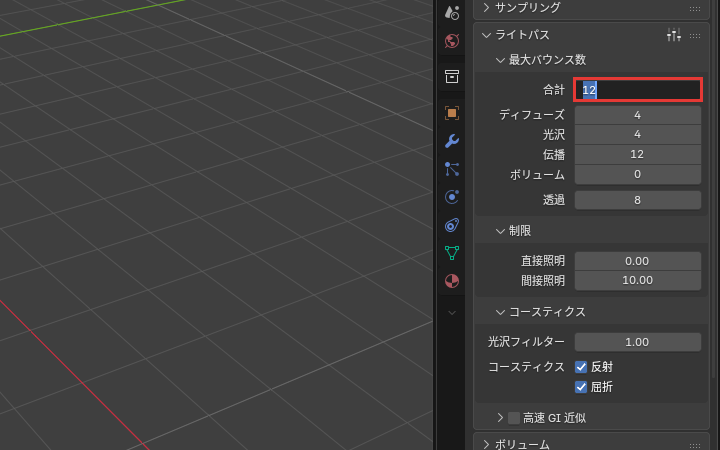The height and width of the screenshot is (450, 720).
Task: Open the World properties tab
Action: coord(452,41)
